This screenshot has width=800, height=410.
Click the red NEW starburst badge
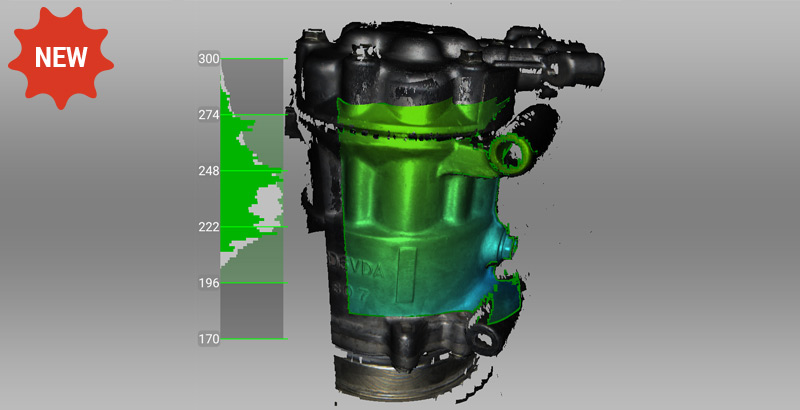pyautogui.click(x=62, y=56)
